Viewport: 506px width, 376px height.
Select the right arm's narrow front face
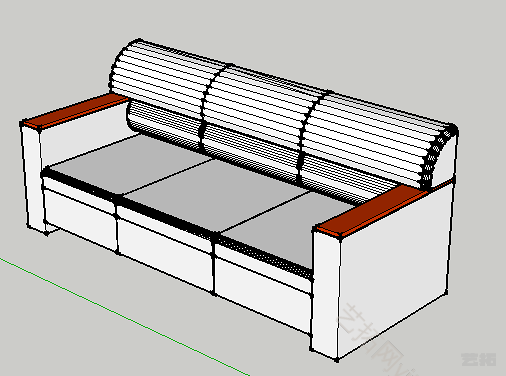coord(325,293)
